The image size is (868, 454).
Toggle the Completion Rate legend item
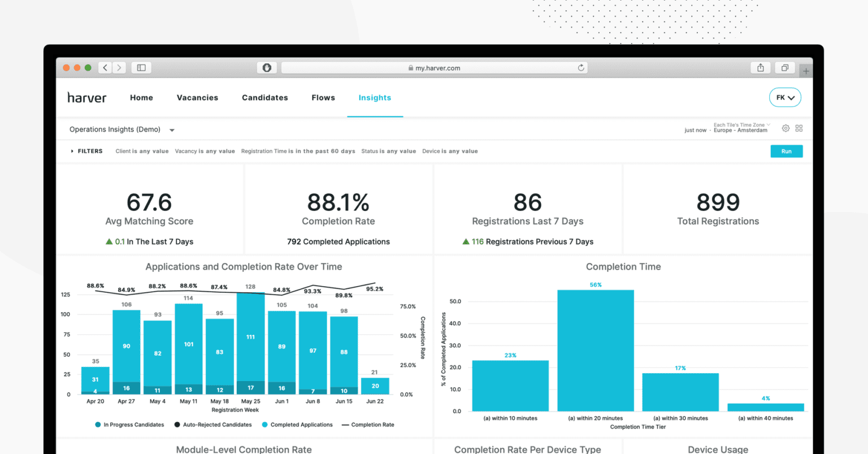368,425
